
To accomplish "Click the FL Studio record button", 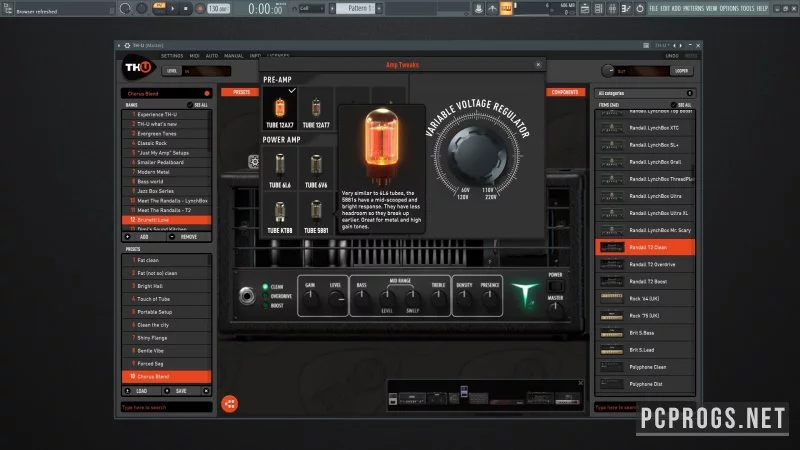I will coord(200,8).
